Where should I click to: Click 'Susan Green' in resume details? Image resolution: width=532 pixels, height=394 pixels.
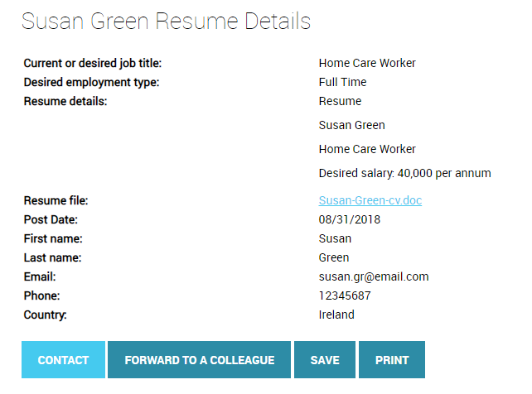352,125
